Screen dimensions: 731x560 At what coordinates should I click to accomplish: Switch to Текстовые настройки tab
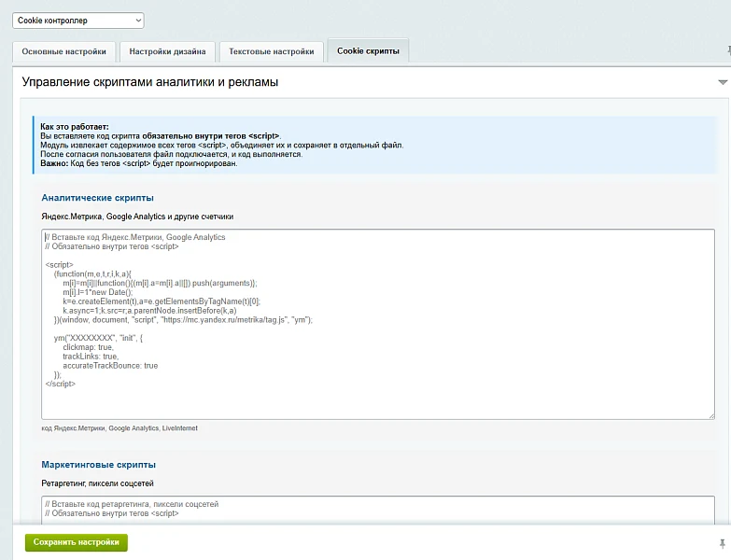click(x=272, y=51)
